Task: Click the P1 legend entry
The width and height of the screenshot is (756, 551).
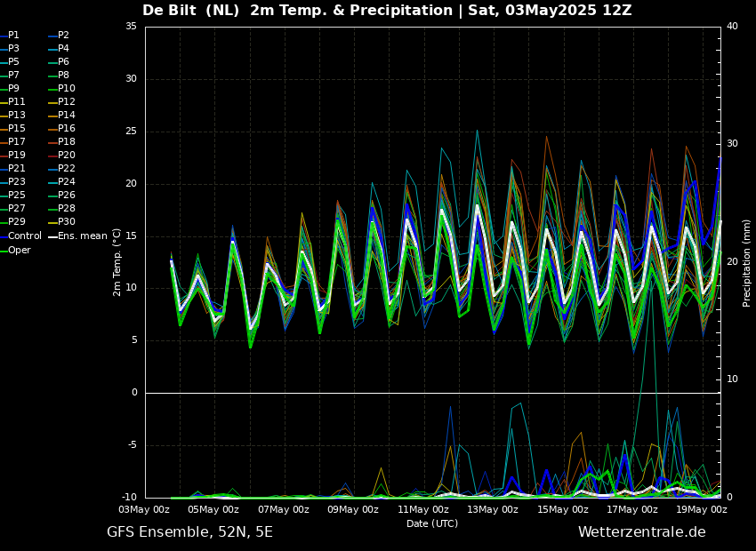Action: 13,36
